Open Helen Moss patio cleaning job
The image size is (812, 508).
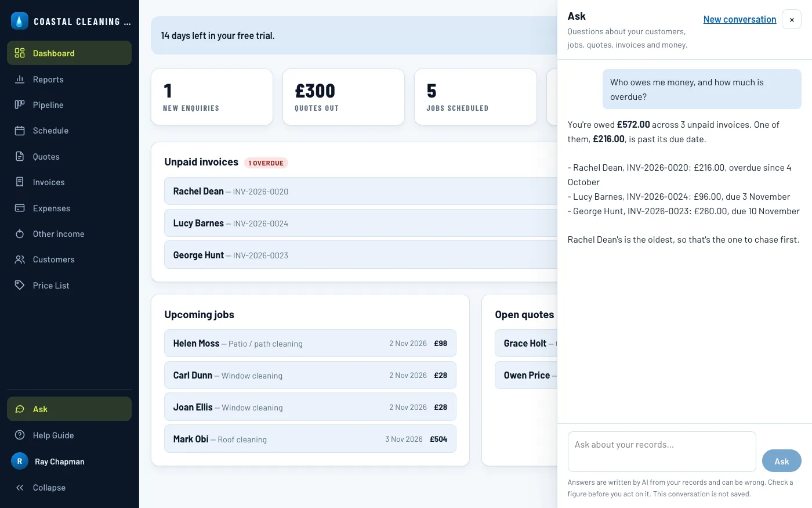[310, 343]
